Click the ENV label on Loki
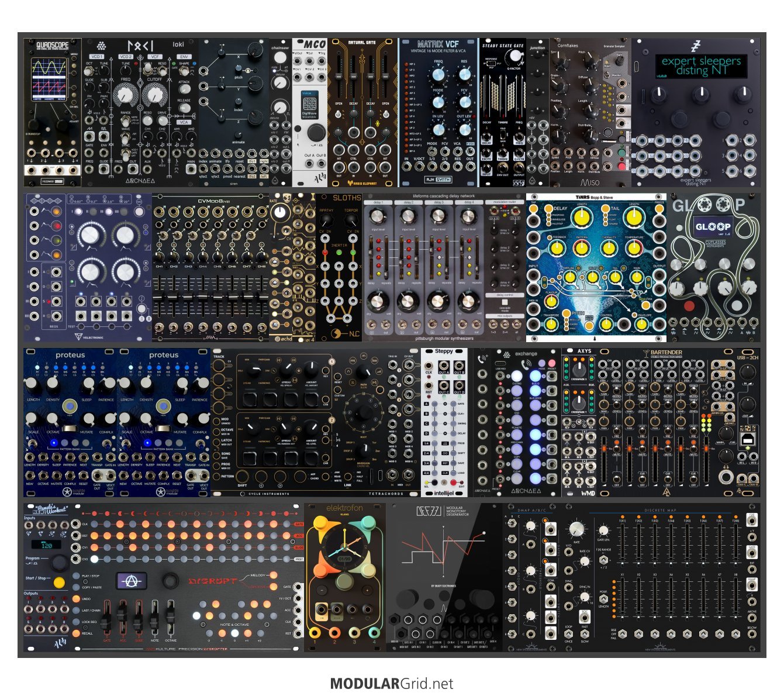Screen dimensions: 784x696 pyautogui.click(x=184, y=57)
